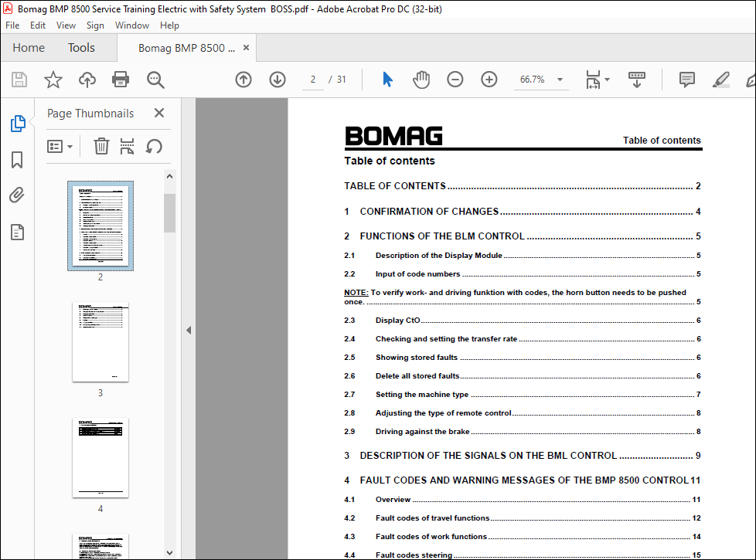Open the File menu

pyautogui.click(x=12, y=25)
